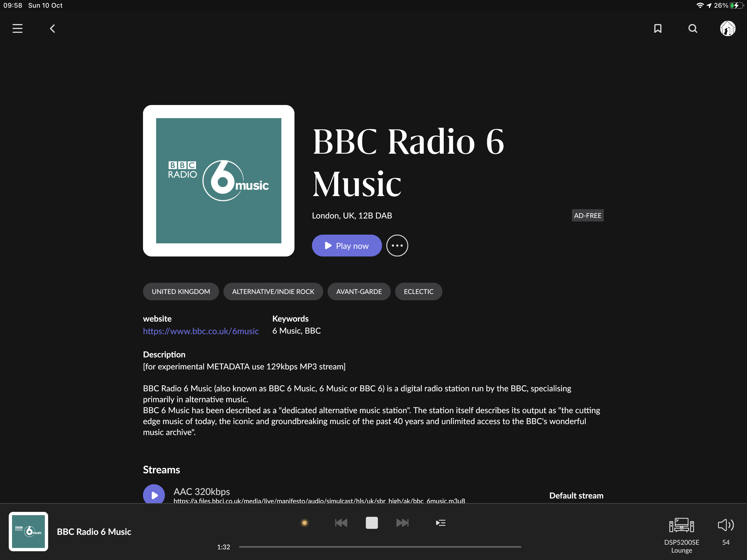Skip to the next track
The image size is (747, 560).
[x=402, y=523]
